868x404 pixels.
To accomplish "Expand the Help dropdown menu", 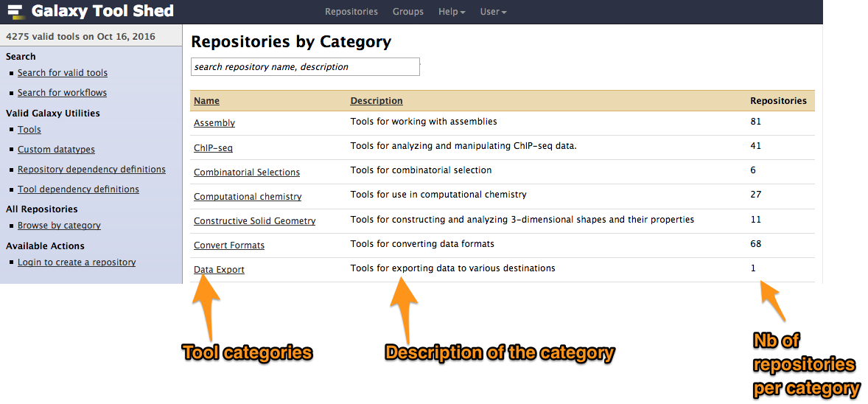I will tap(452, 12).
